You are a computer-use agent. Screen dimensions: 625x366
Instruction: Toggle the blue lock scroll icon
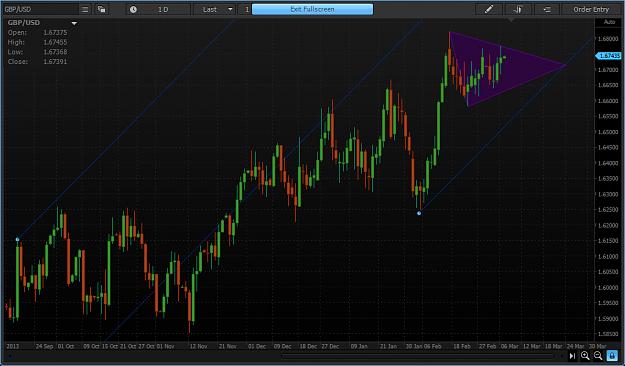(x=611, y=355)
